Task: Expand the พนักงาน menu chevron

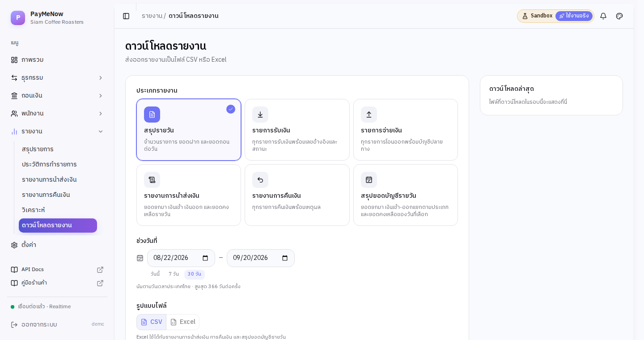Action: [x=101, y=114]
